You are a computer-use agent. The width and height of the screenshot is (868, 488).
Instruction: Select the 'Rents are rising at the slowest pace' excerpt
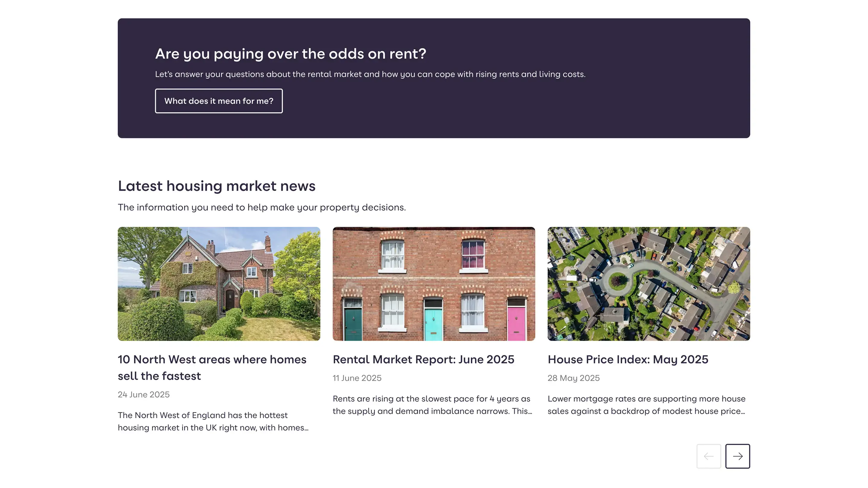click(432, 405)
